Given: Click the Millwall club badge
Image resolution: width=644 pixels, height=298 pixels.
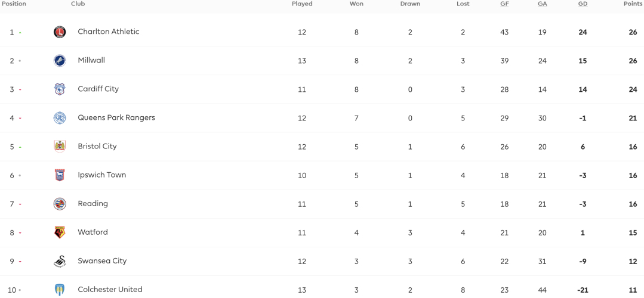Looking at the screenshot, I should coord(60,61).
